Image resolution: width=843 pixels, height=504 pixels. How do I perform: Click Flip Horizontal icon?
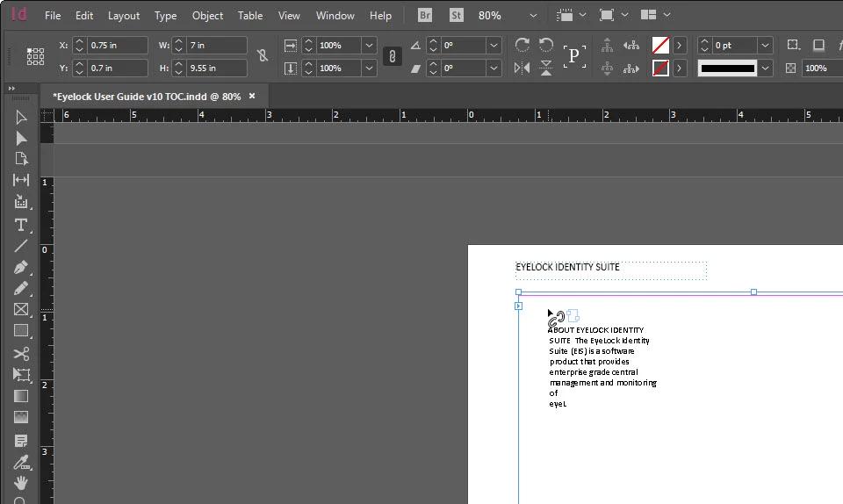[522, 68]
